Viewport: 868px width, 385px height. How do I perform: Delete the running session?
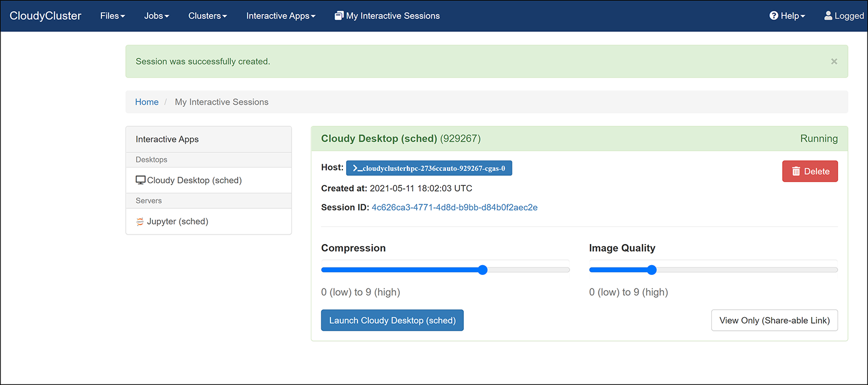pos(810,171)
